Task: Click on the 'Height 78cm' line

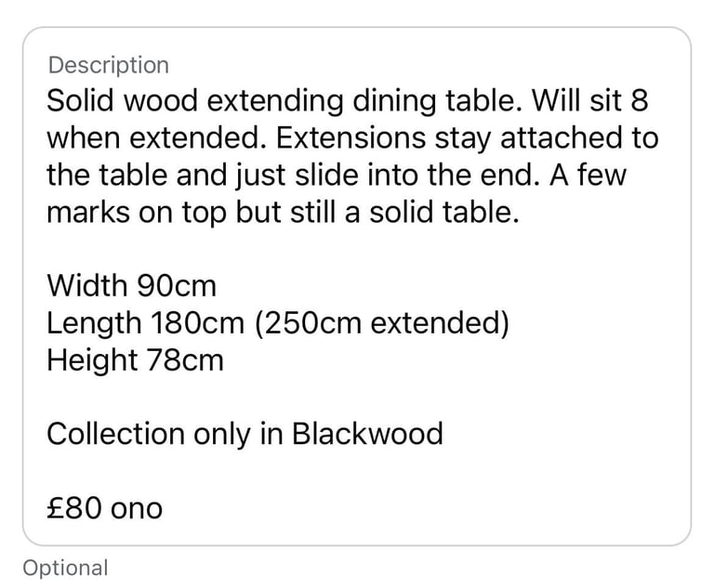Action: pyautogui.click(x=135, y=360)
